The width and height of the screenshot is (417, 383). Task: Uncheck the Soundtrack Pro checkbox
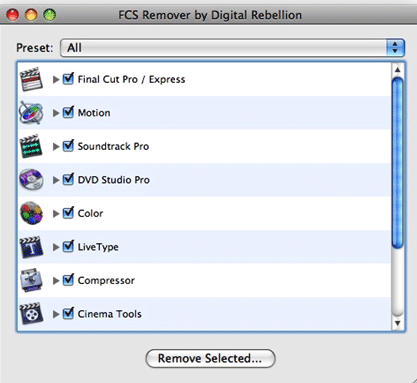(68, 146)
